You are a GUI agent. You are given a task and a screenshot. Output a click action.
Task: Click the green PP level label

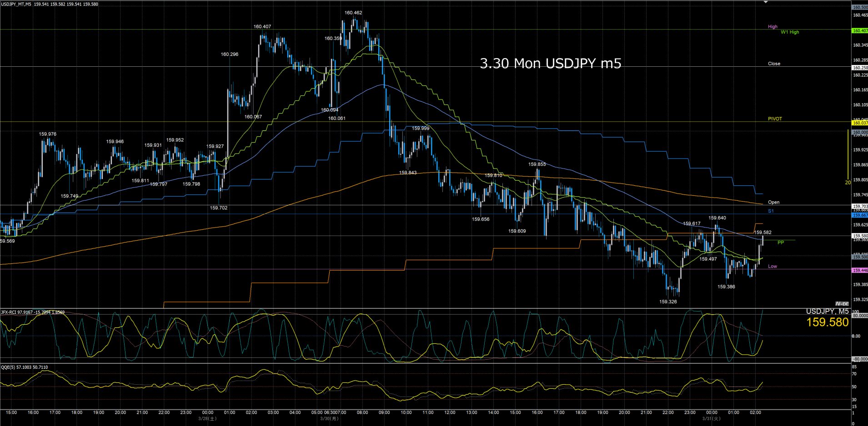pos(781,243)
